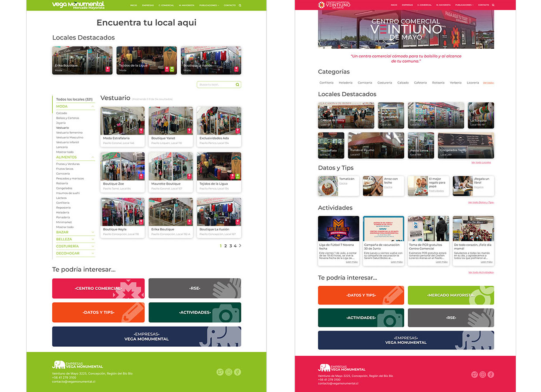
Task: Select Vestuario femenino in the sidebar
Action: pyautogui.click(x=69, y=132)
